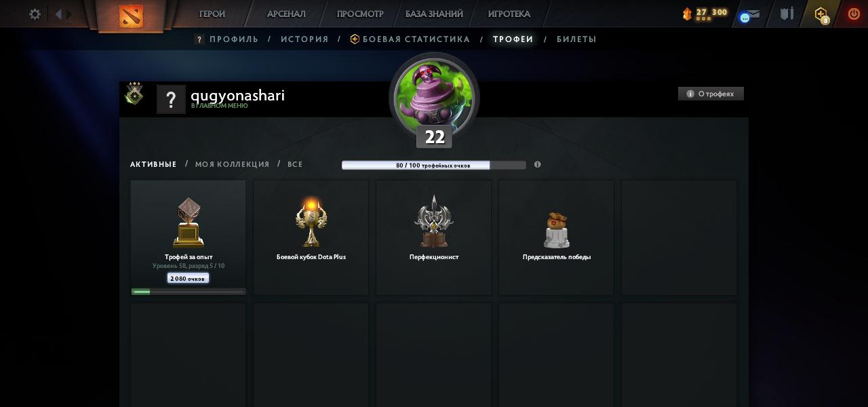Go forward with the right arrow

tap(68, 14)
